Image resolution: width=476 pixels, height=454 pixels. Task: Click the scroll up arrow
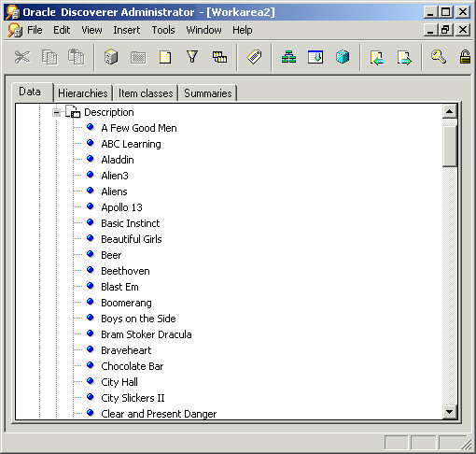click(450, 111)
